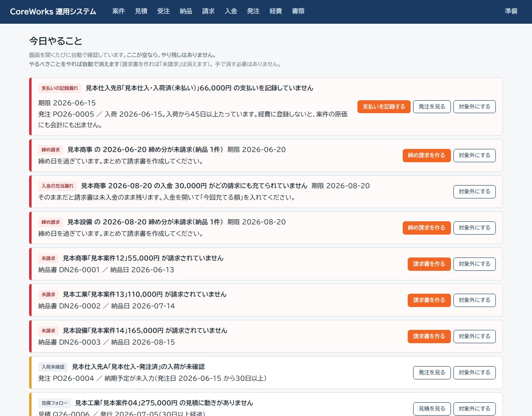Open the 準備 link at top right

pyautogui.click(x=511, y=11)
